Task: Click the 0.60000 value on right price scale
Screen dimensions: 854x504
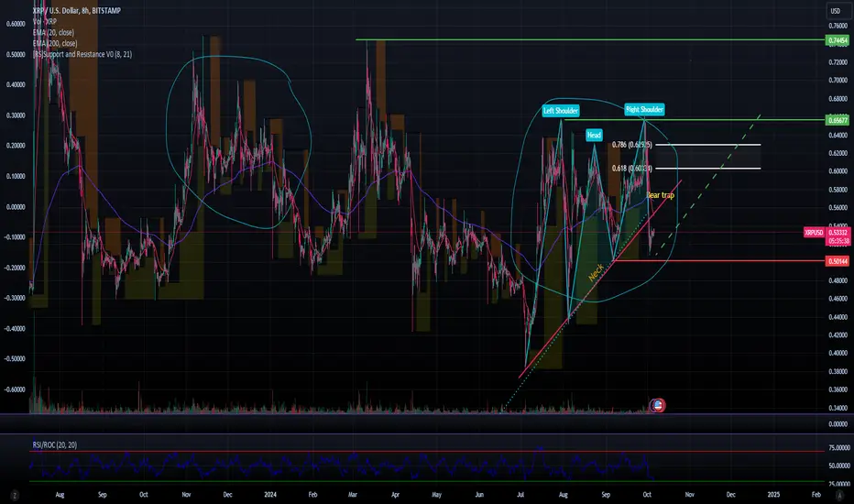Action: [838, 171]
